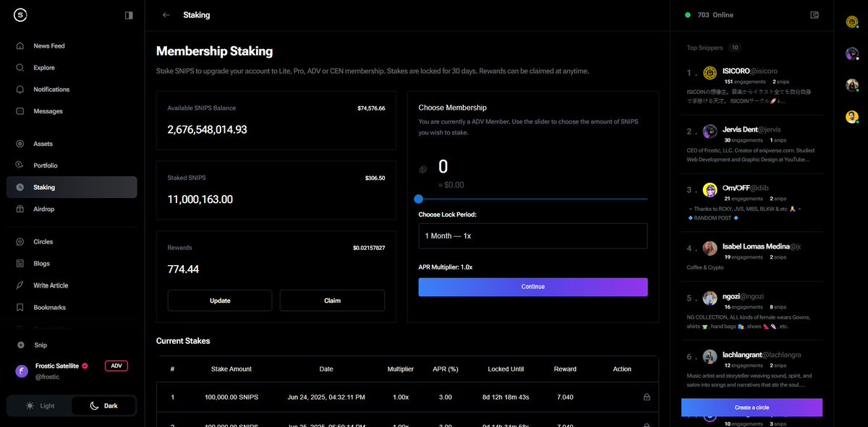Click 100,000.00 SNIPS in first stake row

click(231, 397)
